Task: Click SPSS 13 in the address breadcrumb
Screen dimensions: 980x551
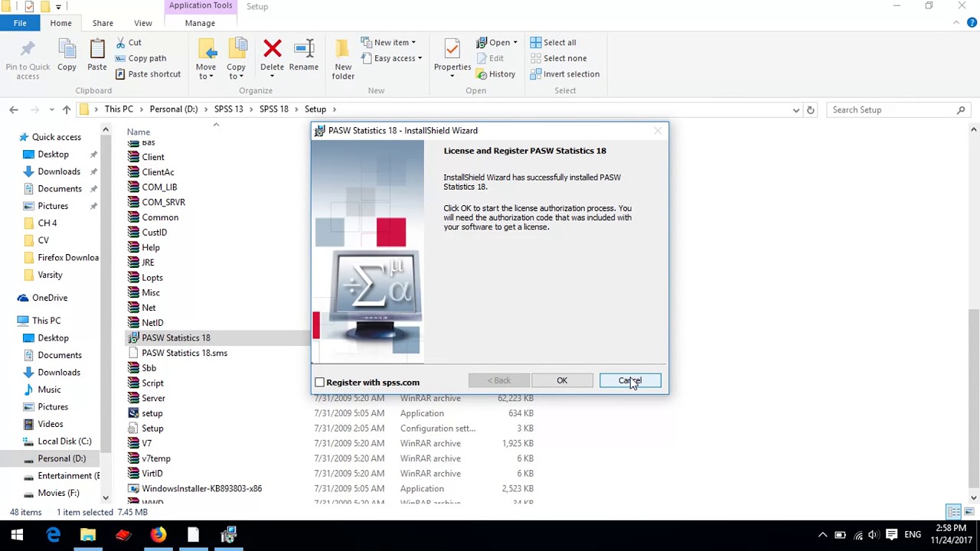Action: (228, 109)
